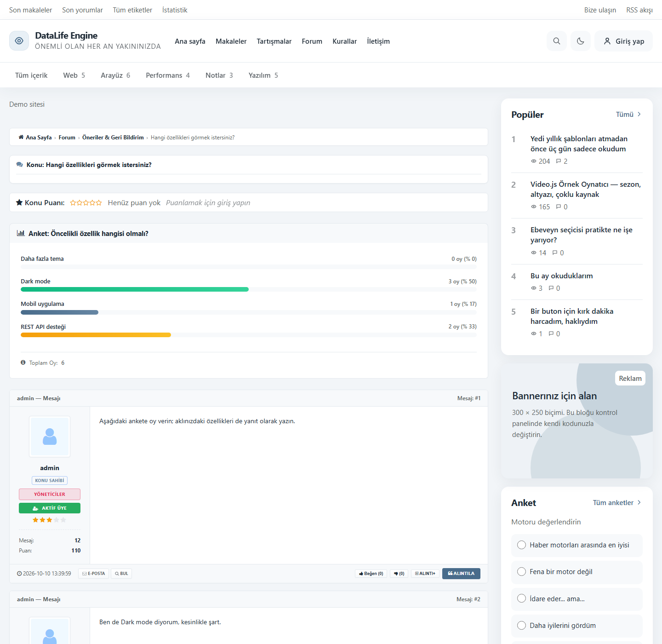The height and width of the screenshot is (644, 662).
Task: Select "Haber motorları arasında en iyisi" poll option
Action: click(x=577, y=545)
